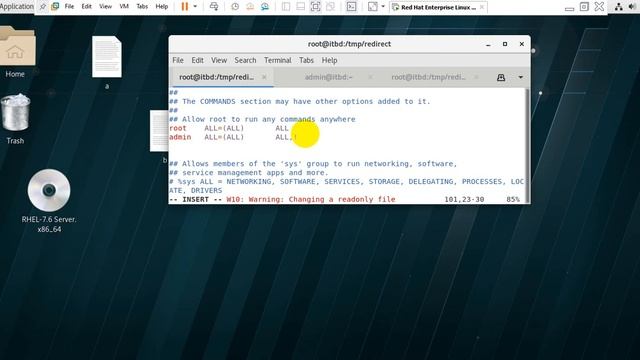Open the Applications menu

[17, 7]
